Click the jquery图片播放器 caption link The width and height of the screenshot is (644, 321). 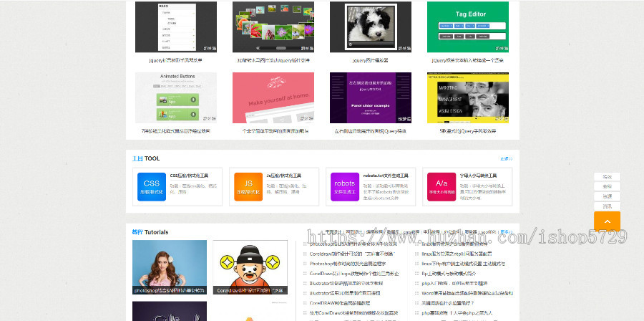pyautogui.click(x=371, y=60)
